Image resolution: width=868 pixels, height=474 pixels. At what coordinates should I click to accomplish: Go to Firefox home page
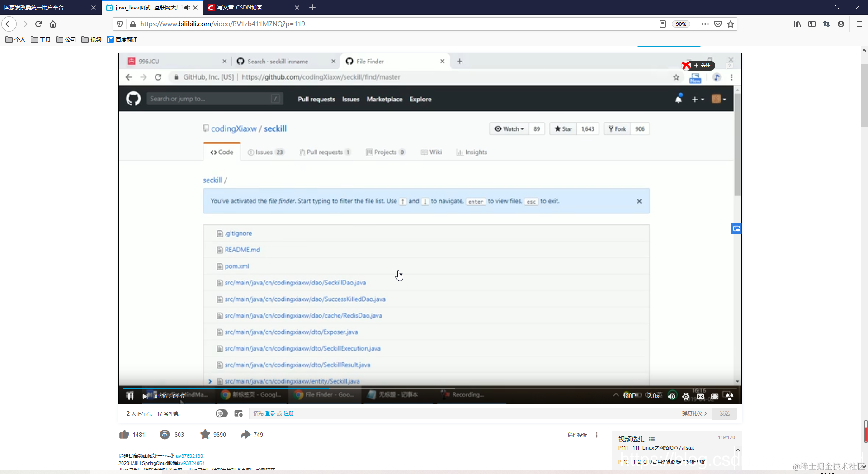pos(53,24)
